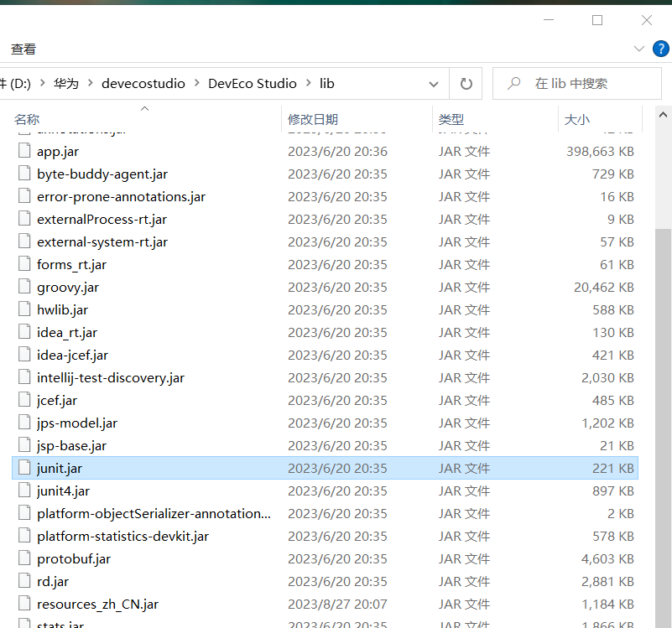The height and width of the screenshot is (628, 672).
Task: Click the search magnifier icon
Action: [513, 83]
